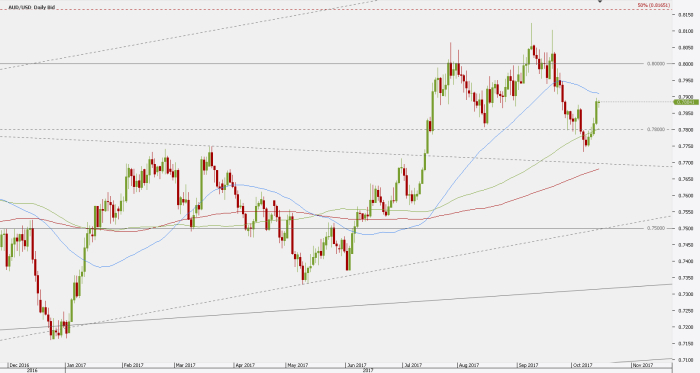Click the Dec 2016 date axis label
This screenshot has width=700, height=373.
[x=19, y=365]
